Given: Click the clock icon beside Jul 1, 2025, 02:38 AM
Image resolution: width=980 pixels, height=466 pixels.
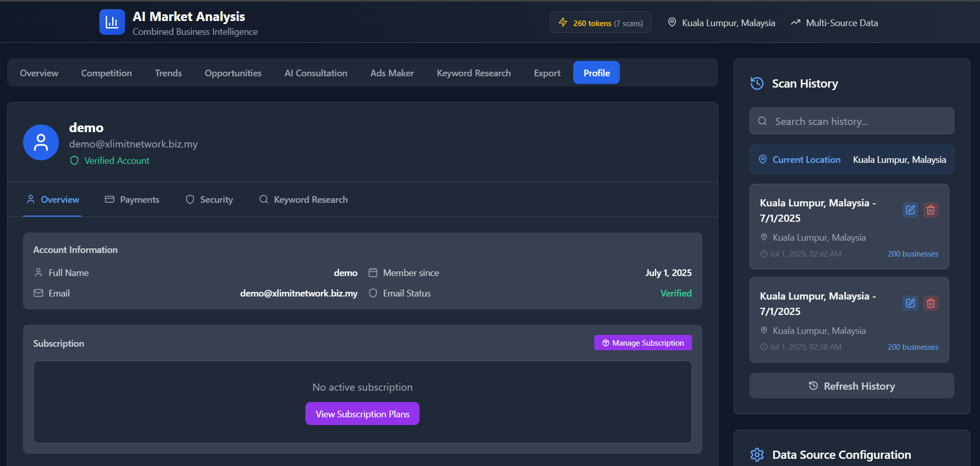Looking at the screenshot, I should 764,347.
